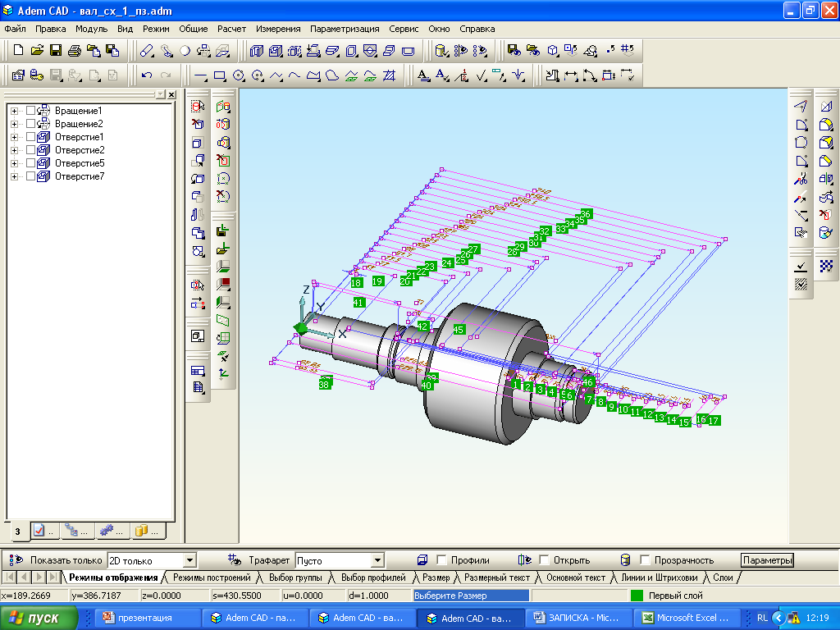Click the green layer swatch in status bar
This screenshot has width=840, height=630.
pyautogui.click(x=637, y=596)
